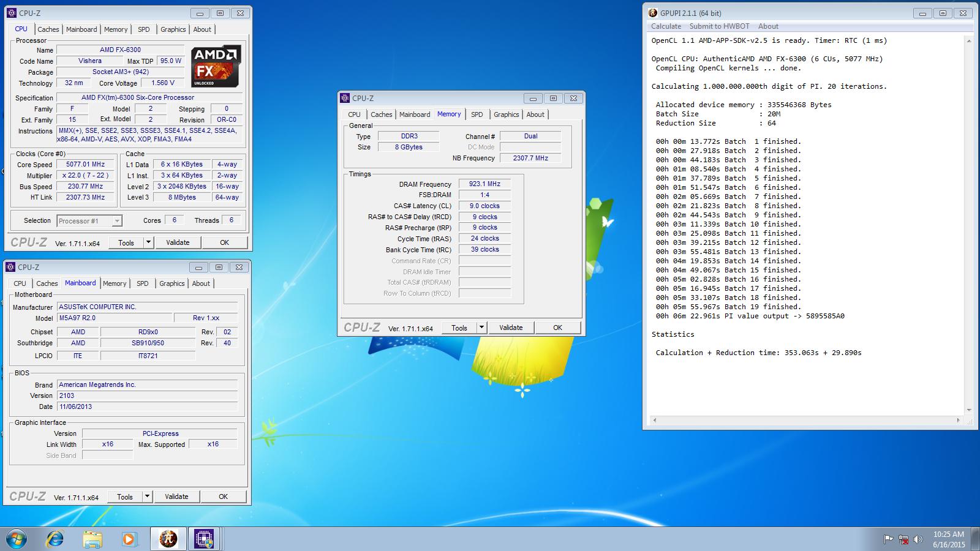Click the DRAM Frequency value 923.1 MHz
The height and width of the screenshot is (551, 980).
(x=484, y=184)
